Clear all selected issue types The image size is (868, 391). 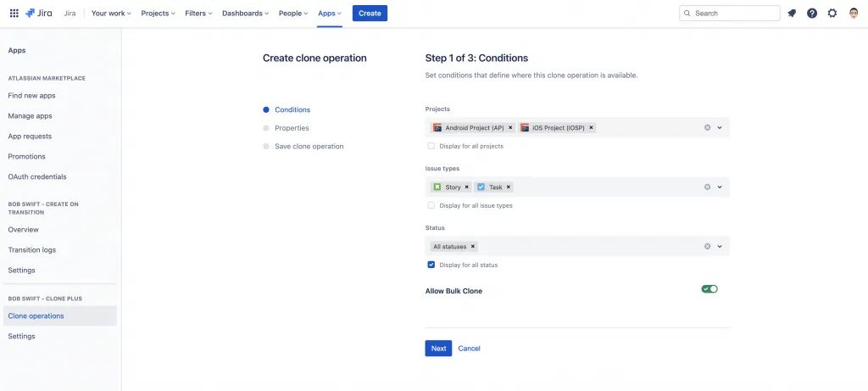(707, 187)
